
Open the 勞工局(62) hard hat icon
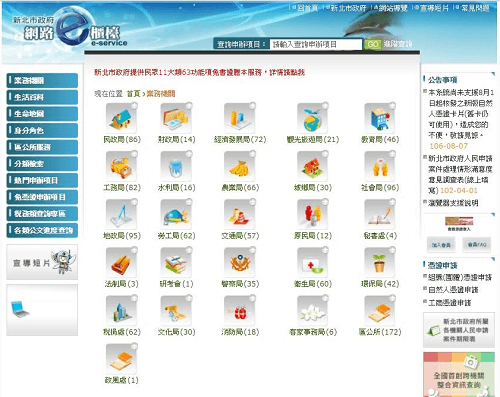point(176,214)
